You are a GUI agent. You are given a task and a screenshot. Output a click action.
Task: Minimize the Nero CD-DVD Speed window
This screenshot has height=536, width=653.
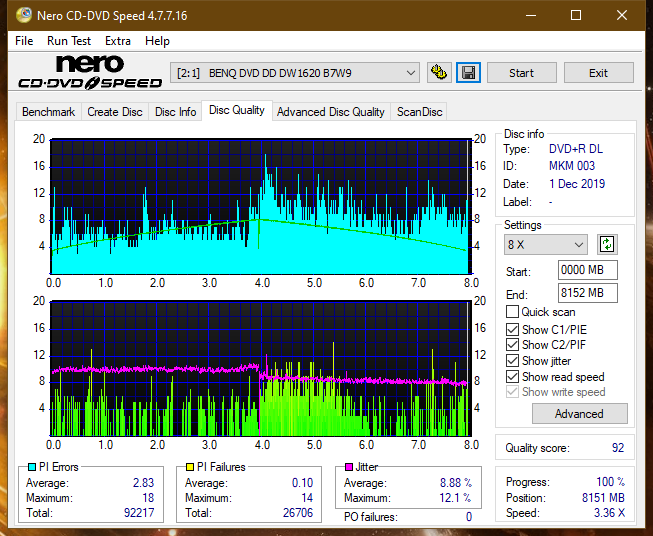[531, 15]
